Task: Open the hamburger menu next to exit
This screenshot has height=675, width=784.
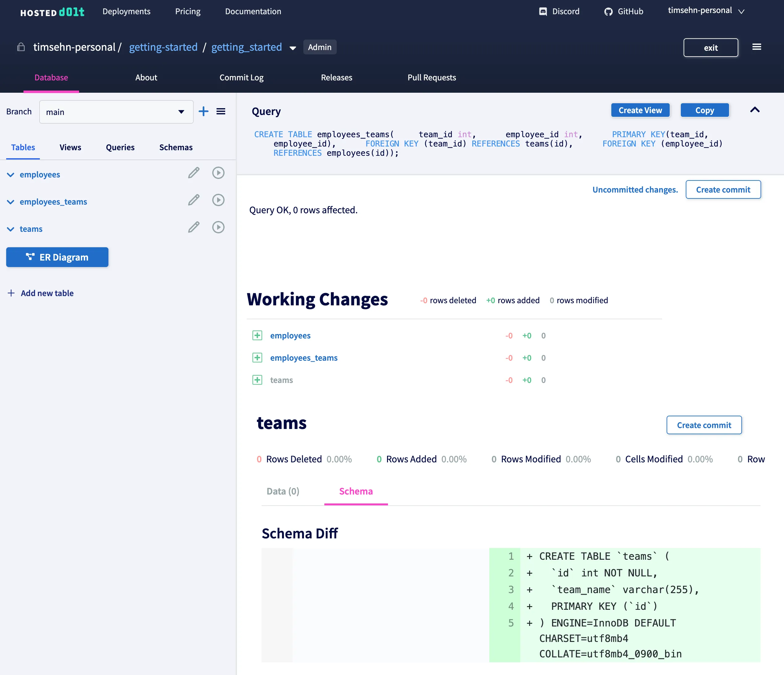Action: click(x=757, y=47)
